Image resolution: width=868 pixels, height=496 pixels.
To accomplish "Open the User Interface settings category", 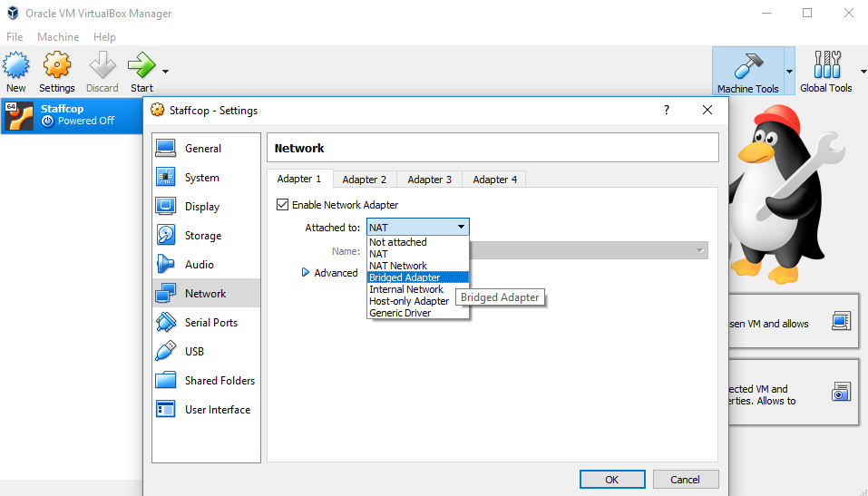I will coord(206,409).
